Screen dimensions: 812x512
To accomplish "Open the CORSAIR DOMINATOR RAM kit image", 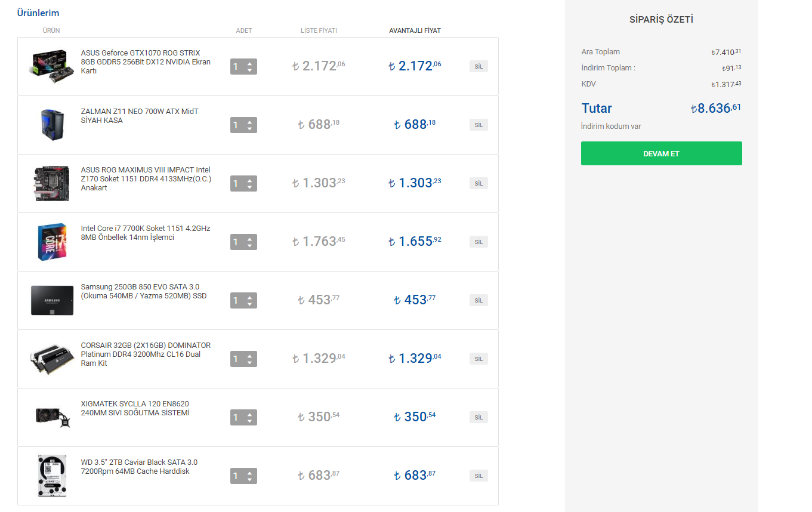I will coord(52,359).
